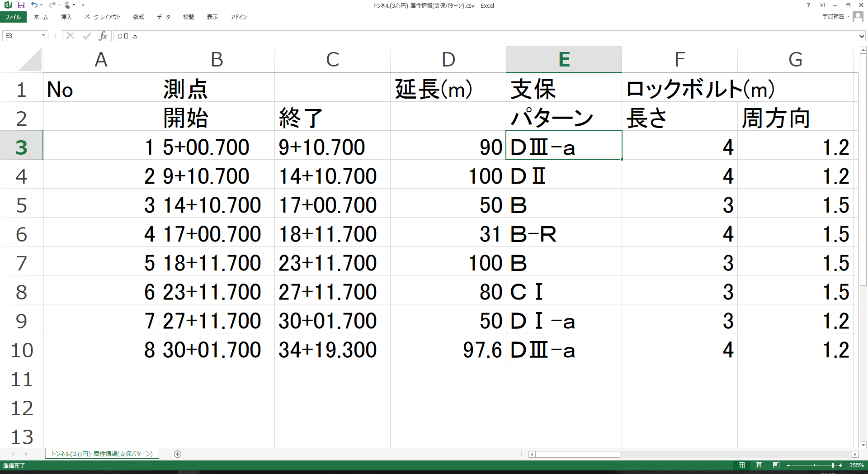Click the 宇賀神滋 account name
This screenshot has width=868, height=474.
click(x=833, y=17)
